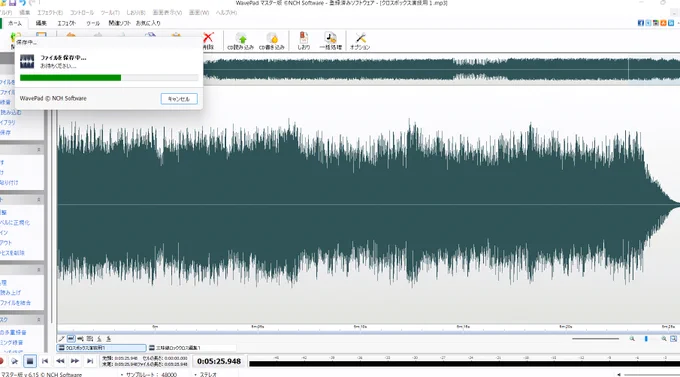Click the stop playback button
This screenshot has height=377, width=680.
coord(29,361)
